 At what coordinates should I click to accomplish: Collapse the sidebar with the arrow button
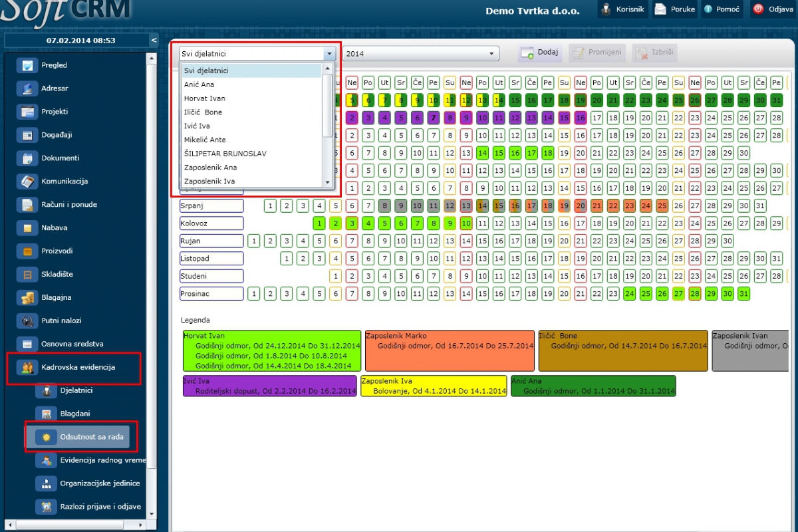click(154, 41)
